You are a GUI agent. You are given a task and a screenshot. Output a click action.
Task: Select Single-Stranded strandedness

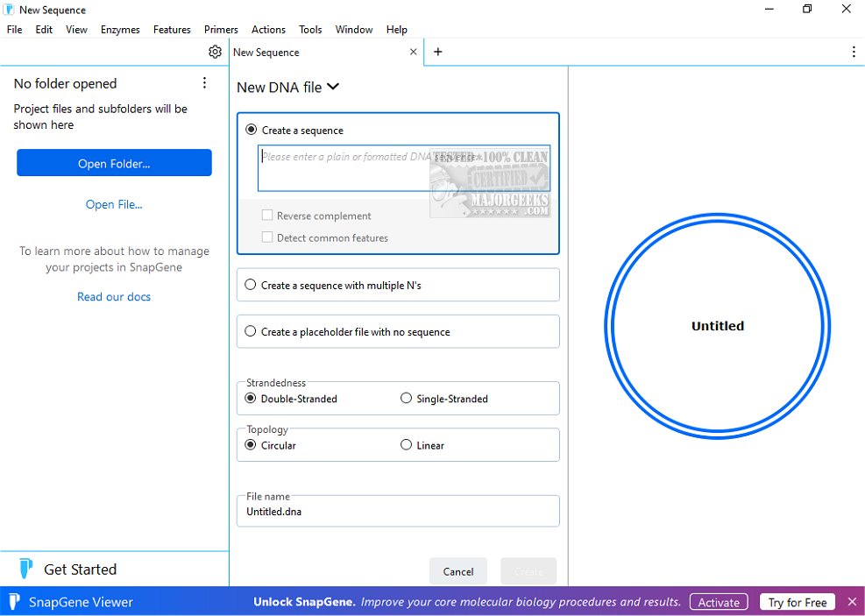pos(406,398)
